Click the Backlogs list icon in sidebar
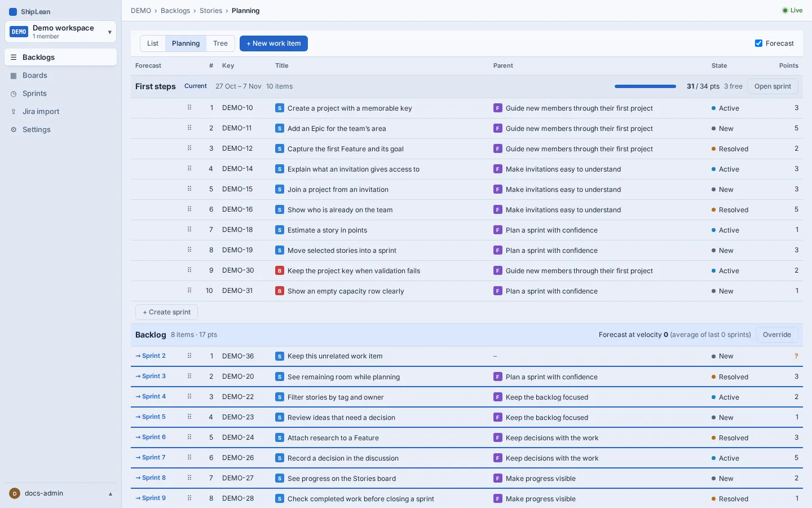Screen dimensions: 812x508 pyautogui.click(x=14, y=58)
